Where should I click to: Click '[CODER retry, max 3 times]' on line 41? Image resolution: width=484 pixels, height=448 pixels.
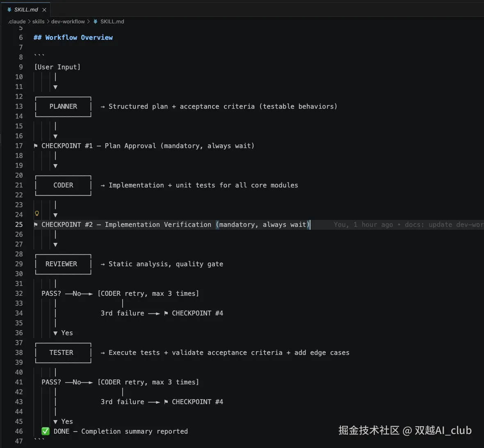click(148, 382)
